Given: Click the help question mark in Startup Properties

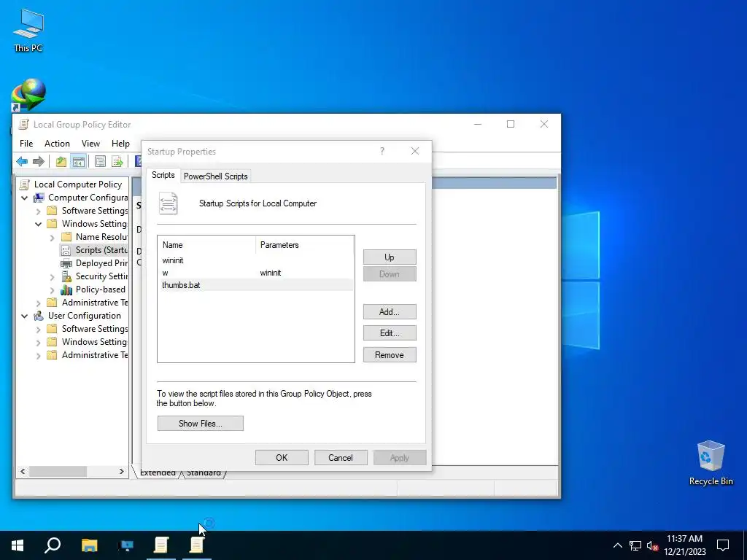Looking at the screenshot, I should pyautogui.click(x=382, y=151).
